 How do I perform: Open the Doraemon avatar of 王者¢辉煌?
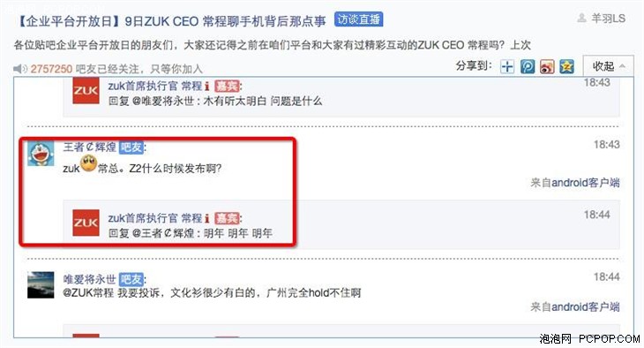(x=41, y=154)
